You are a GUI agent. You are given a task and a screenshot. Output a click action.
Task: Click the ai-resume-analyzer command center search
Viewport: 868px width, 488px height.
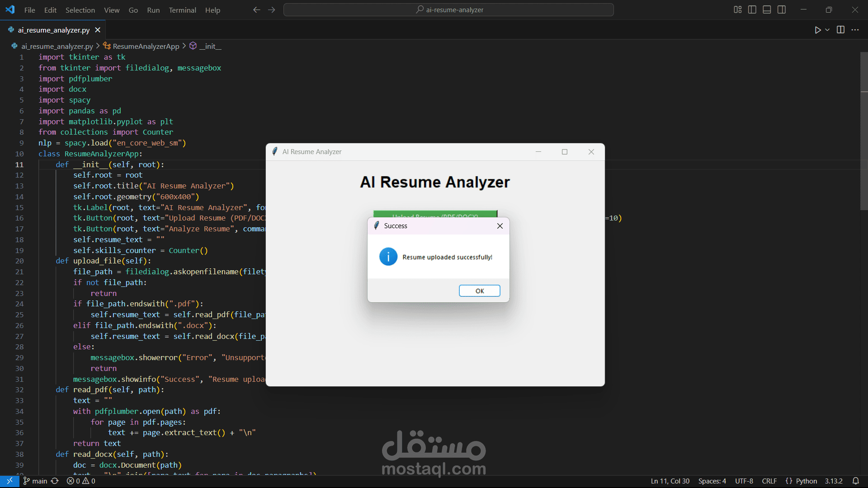pos(448,9)
